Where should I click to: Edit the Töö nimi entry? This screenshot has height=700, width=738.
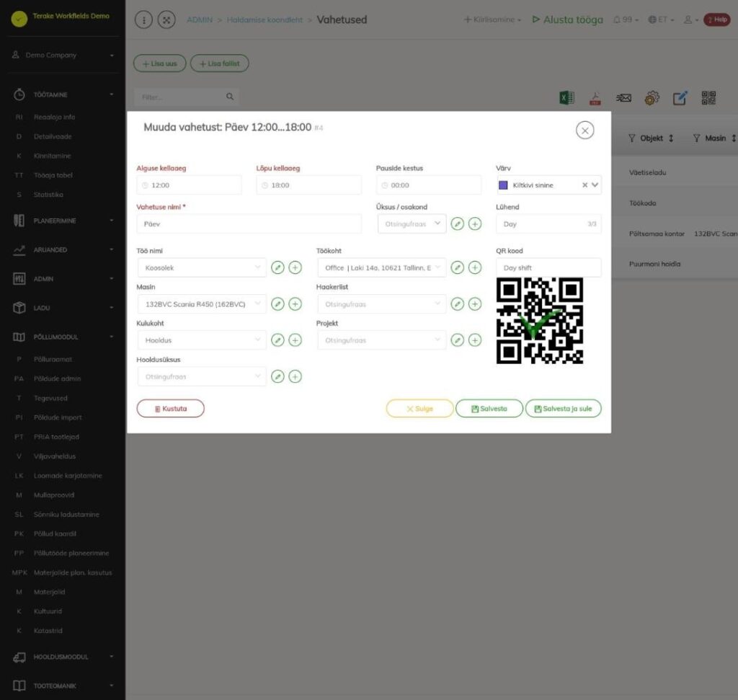coord(277,268)
